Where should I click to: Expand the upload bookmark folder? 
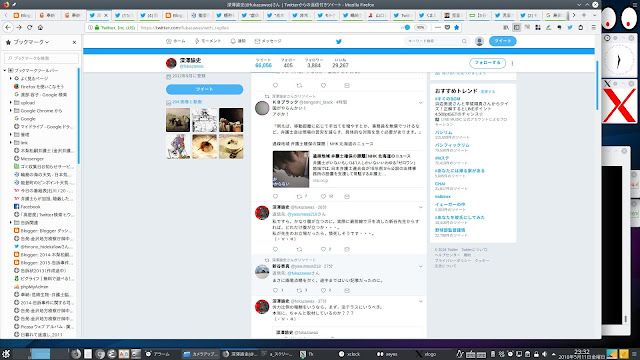pos(11,102)
